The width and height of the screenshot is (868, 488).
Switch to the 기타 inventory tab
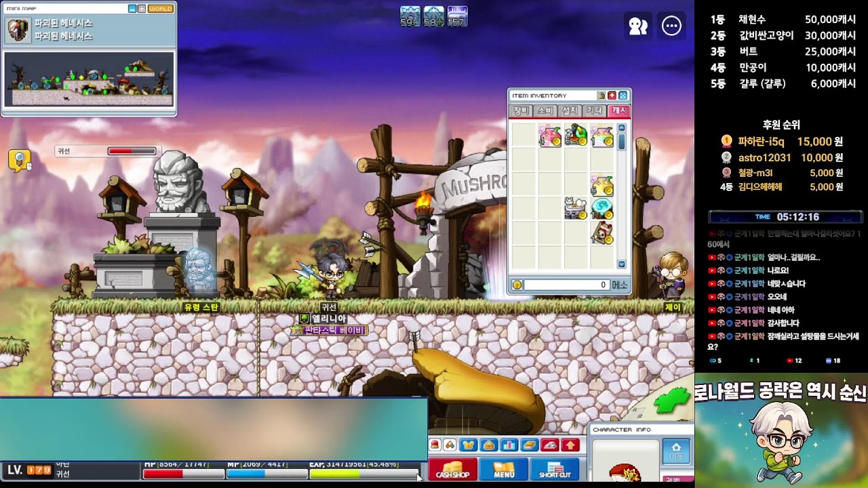pyautogui.click(x=594, y=110)
